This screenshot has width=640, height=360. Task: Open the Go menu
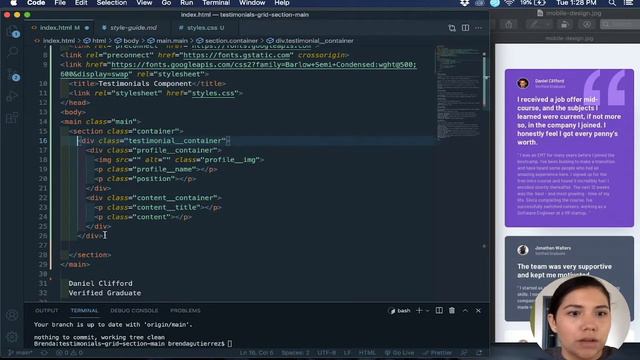click(166, 3)
